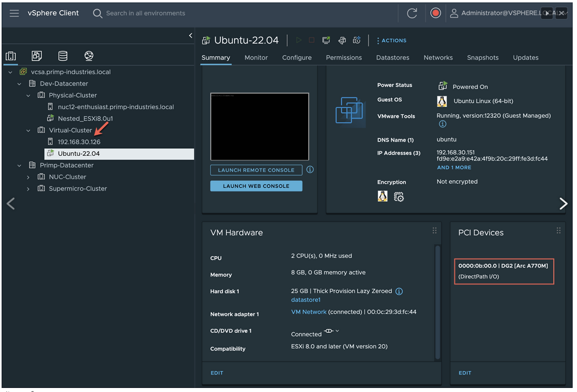Viewport: 577px width, 392px height.
Task: Switch to the Snapshots tab
Action: click(483, 58)
